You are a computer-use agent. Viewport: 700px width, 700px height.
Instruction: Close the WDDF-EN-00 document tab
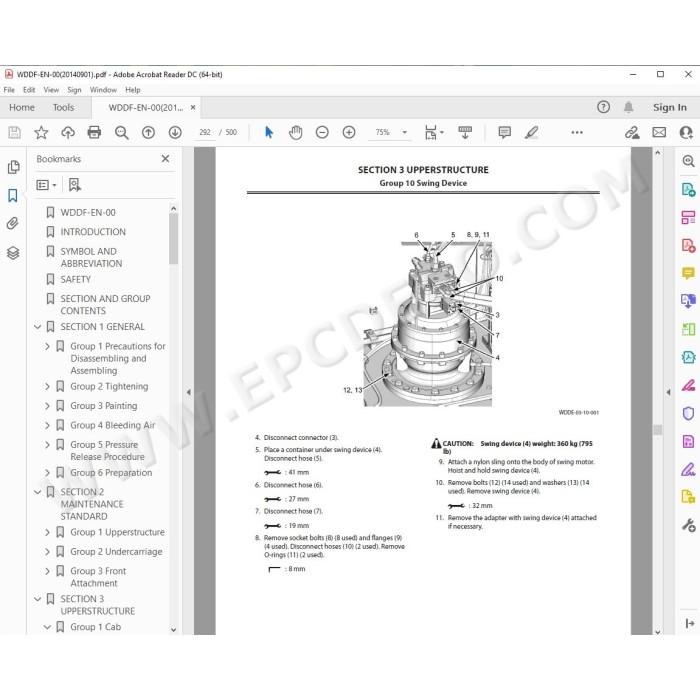193,107
